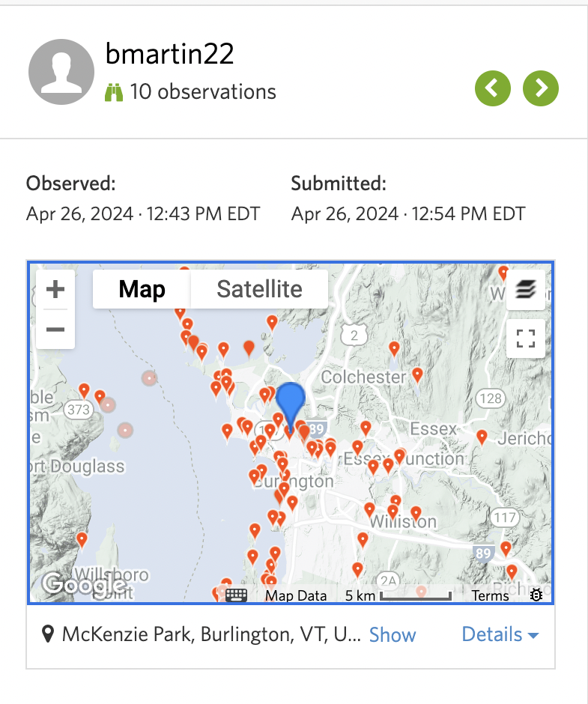Image resolution: width=588 pixels, height=704 pixels.
Task: Click the map bug report icon
Action: coord(536,595)
